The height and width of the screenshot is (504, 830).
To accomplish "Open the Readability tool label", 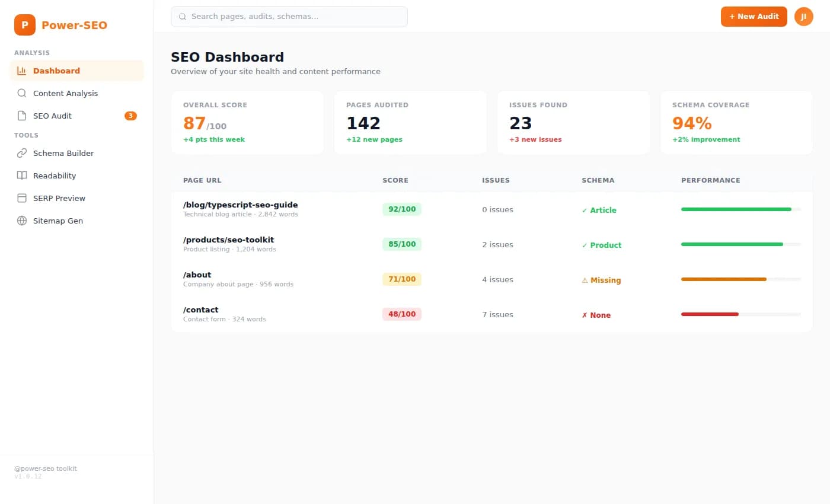I will click(55, 176).
